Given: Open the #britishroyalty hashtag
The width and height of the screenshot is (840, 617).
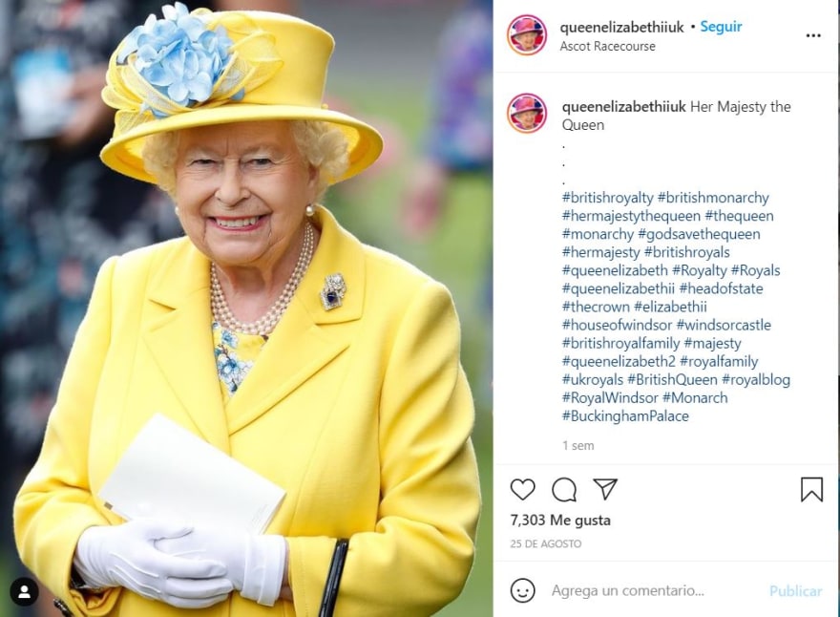Looking at the screenshot, I should click(607, 198).
